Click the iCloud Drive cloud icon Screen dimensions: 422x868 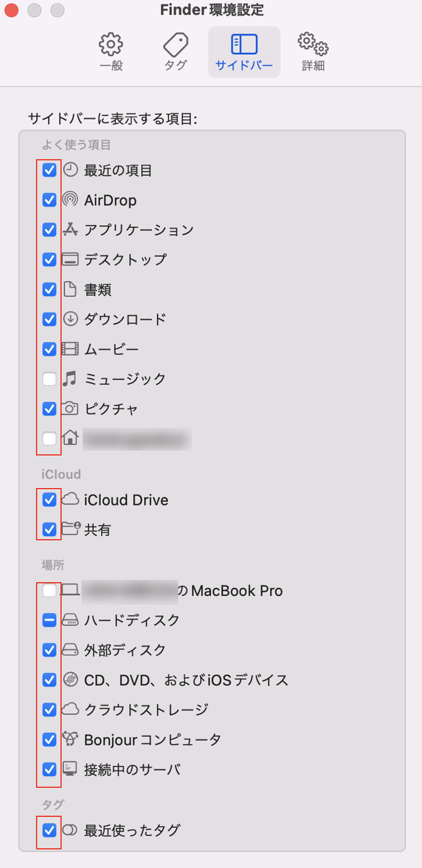(x=70, y=499)
